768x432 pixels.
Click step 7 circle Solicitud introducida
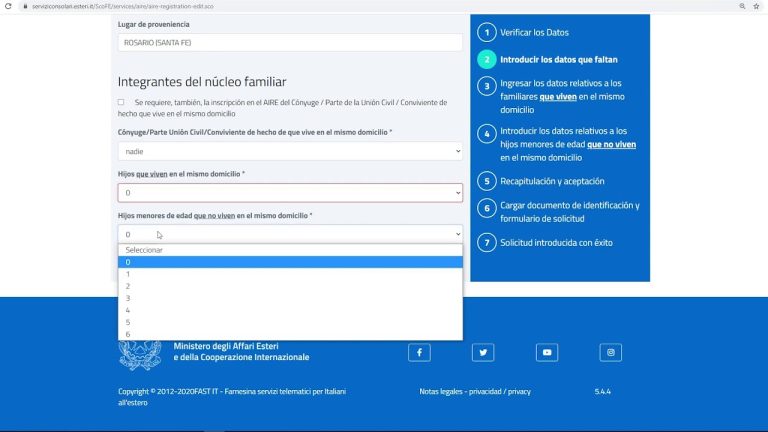coord(486,242)
